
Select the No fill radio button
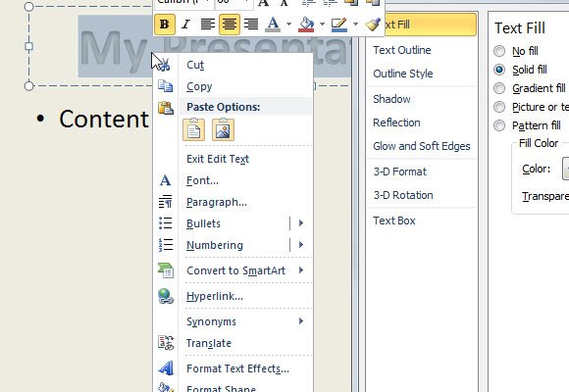click(x=499, y=51)
